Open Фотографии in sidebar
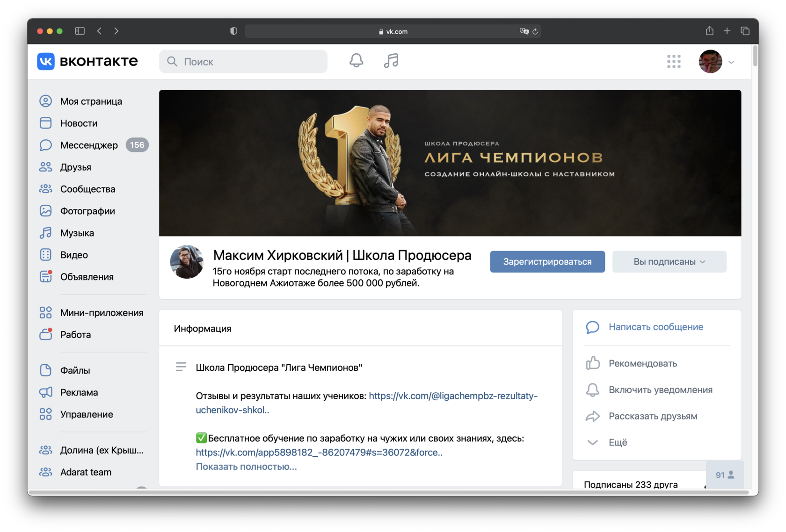 coord(87,211)
